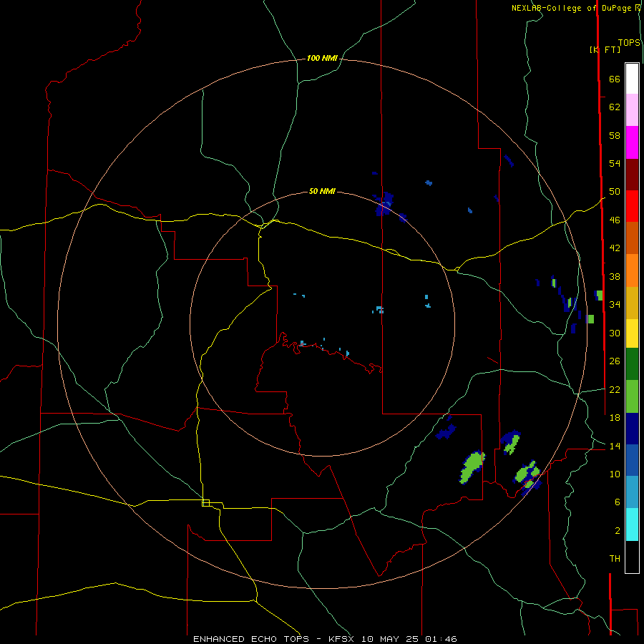Click the medium blue 10 kft swatch
This screenshot has width=644, height=644.
point(632,460)
